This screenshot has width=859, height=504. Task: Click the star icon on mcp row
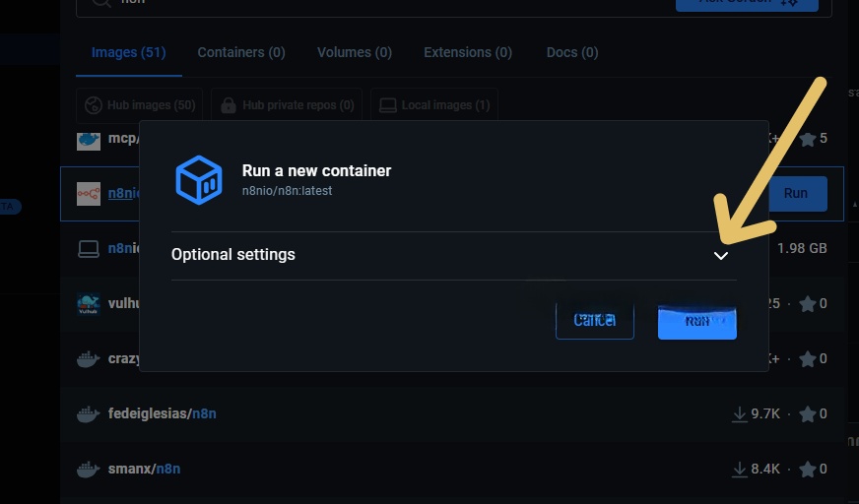(808, 139)
